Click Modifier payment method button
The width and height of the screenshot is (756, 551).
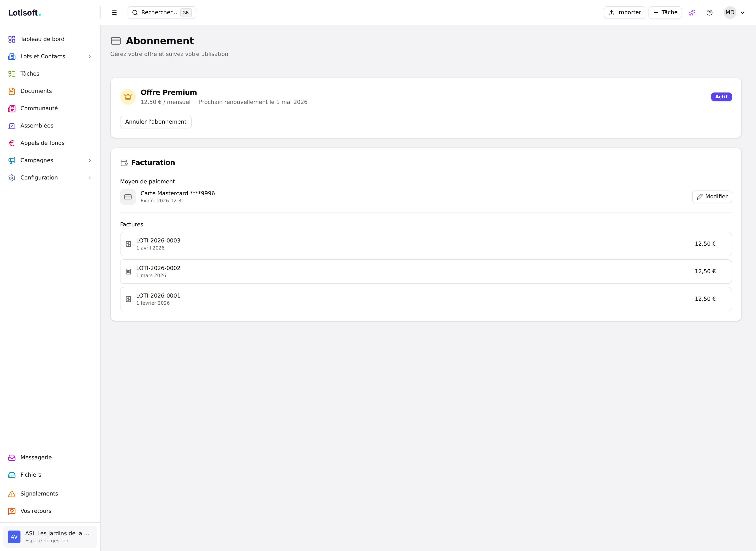712,197
